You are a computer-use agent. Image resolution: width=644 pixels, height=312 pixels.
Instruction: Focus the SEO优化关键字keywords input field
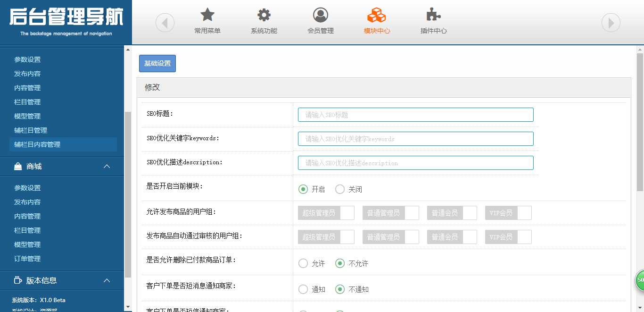[416, 139]
